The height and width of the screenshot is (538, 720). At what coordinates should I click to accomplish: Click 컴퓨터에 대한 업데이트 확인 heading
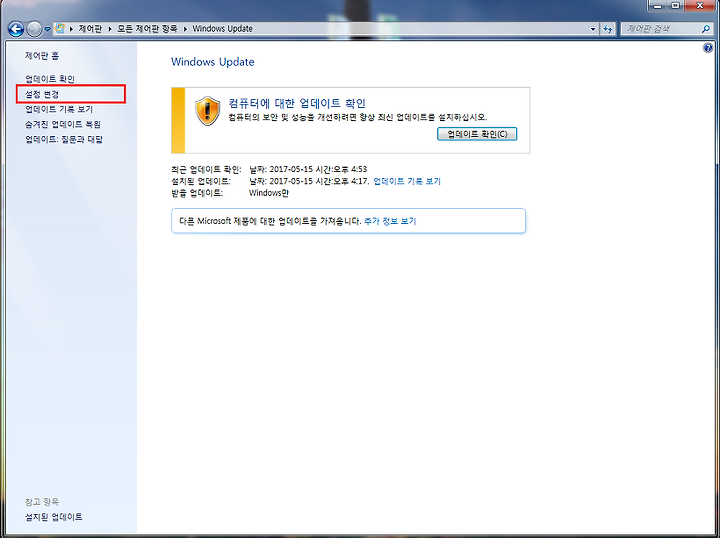point(297,103)
